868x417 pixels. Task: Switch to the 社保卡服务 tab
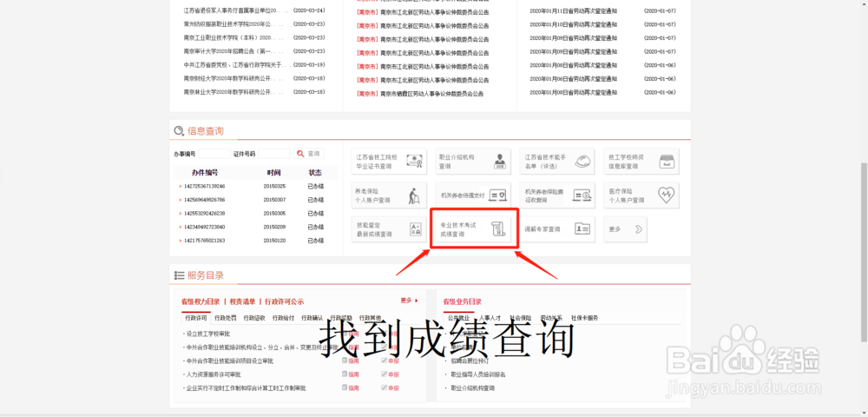[x=584, y=318]
